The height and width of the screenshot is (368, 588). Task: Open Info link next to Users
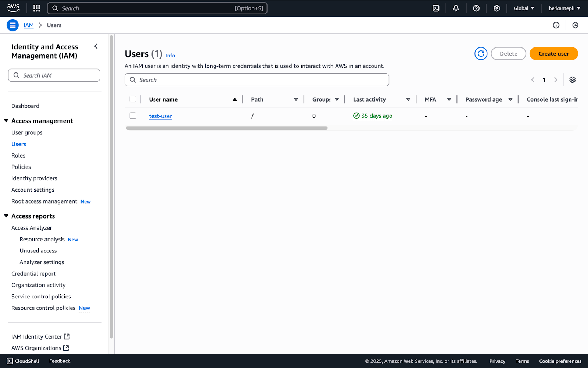170,56
